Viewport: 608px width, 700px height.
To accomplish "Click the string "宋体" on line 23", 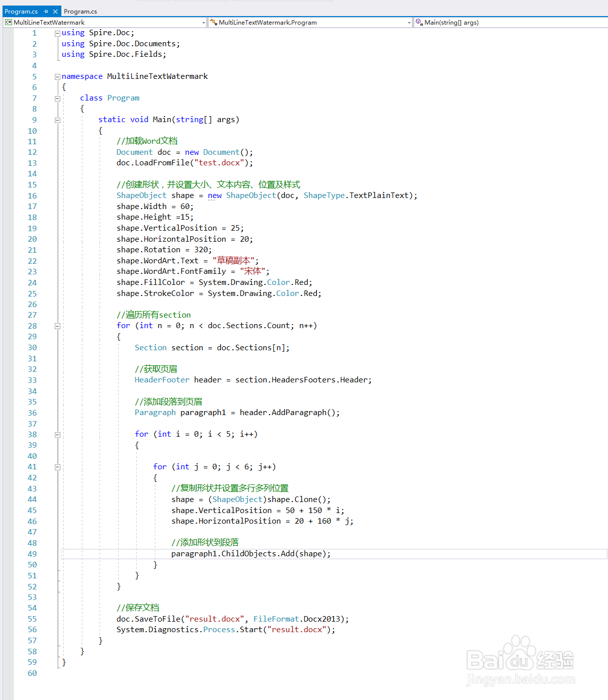I will 252,271.
